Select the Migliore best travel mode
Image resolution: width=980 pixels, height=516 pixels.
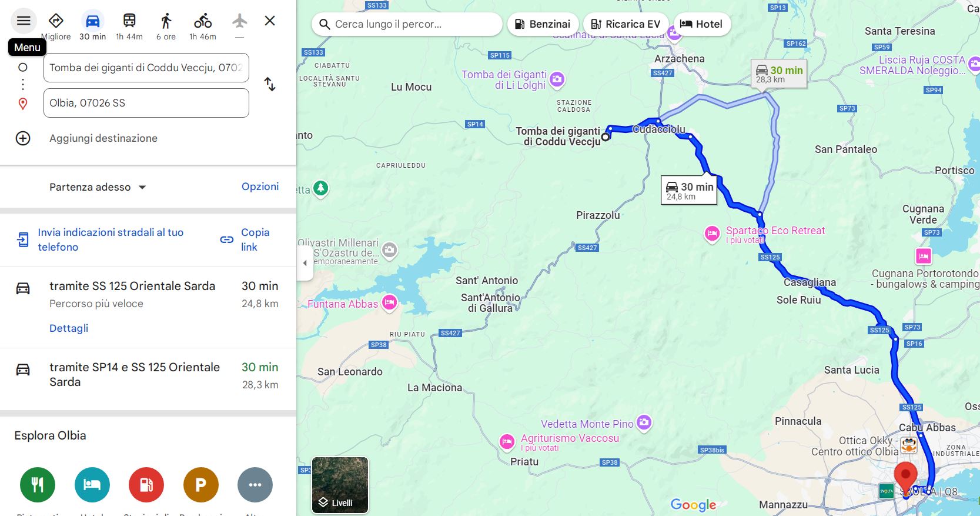pyautogui.click(x=56, y=26)
